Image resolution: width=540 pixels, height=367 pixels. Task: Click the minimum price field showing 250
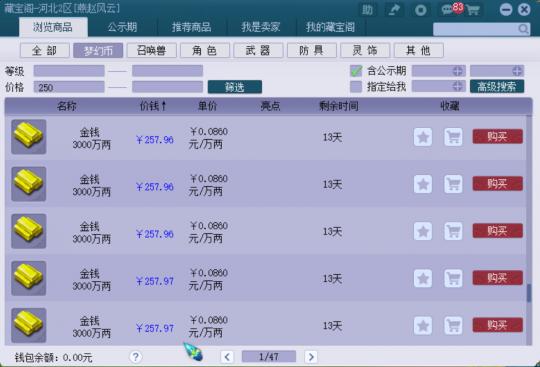click(x=69, y=87)
